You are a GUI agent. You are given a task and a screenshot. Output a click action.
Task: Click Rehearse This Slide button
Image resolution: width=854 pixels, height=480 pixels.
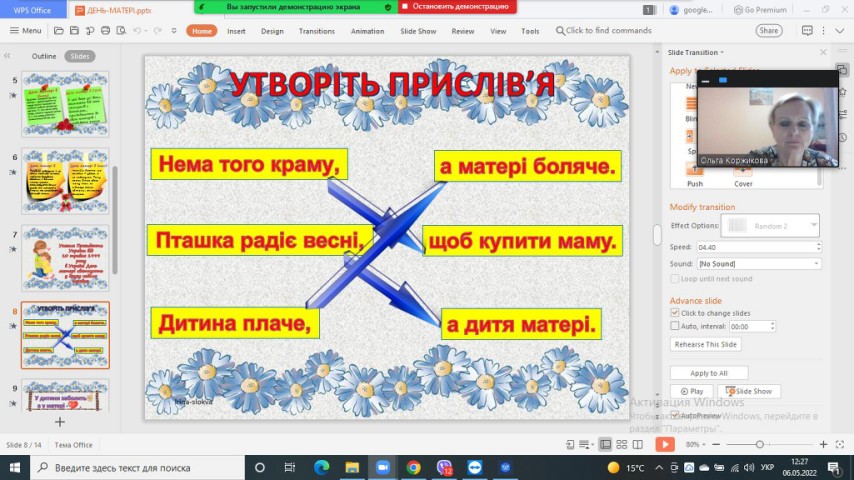coord(705,344)
